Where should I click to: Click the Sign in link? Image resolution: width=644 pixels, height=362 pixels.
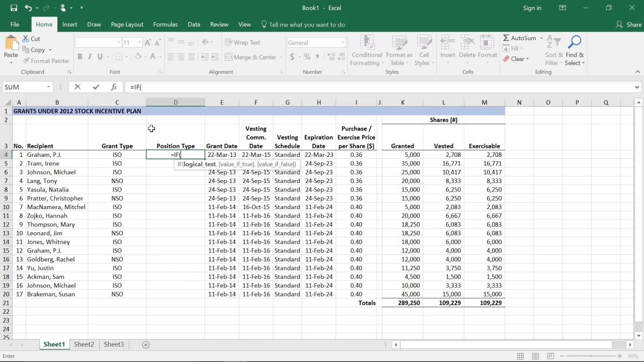[x=532, y=8]
